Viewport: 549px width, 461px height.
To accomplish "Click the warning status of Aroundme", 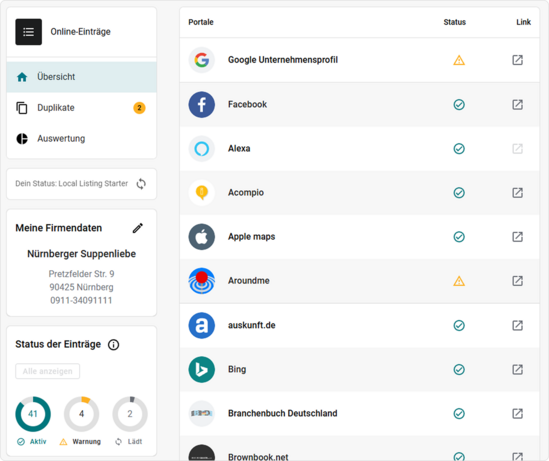I will pyautogui.click(x=459, y=281).
